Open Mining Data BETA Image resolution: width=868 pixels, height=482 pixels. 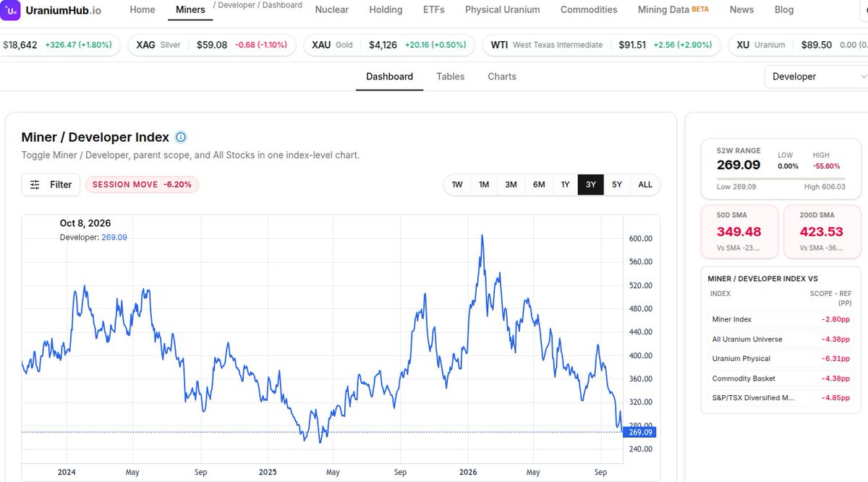coord(673,10)
